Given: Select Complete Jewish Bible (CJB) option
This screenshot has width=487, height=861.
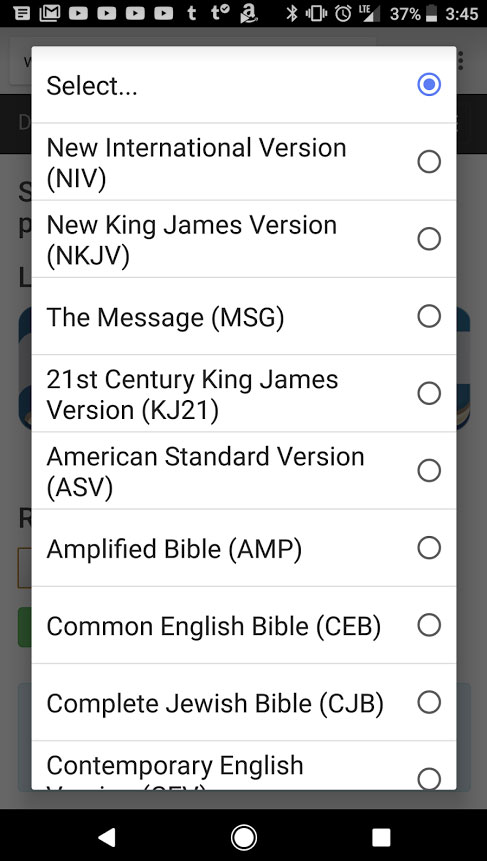Looking at the screenshot, I should [244, 702].
